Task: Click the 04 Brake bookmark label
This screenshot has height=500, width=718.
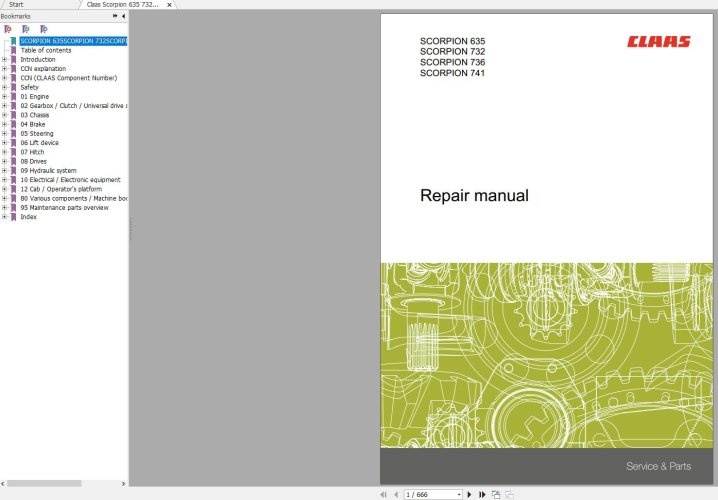Action: pyautogui.click(x=33, y=124)
